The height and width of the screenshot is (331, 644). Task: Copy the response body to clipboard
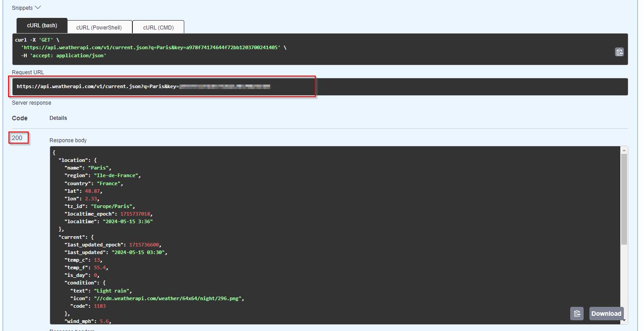(x=577, y=314)
